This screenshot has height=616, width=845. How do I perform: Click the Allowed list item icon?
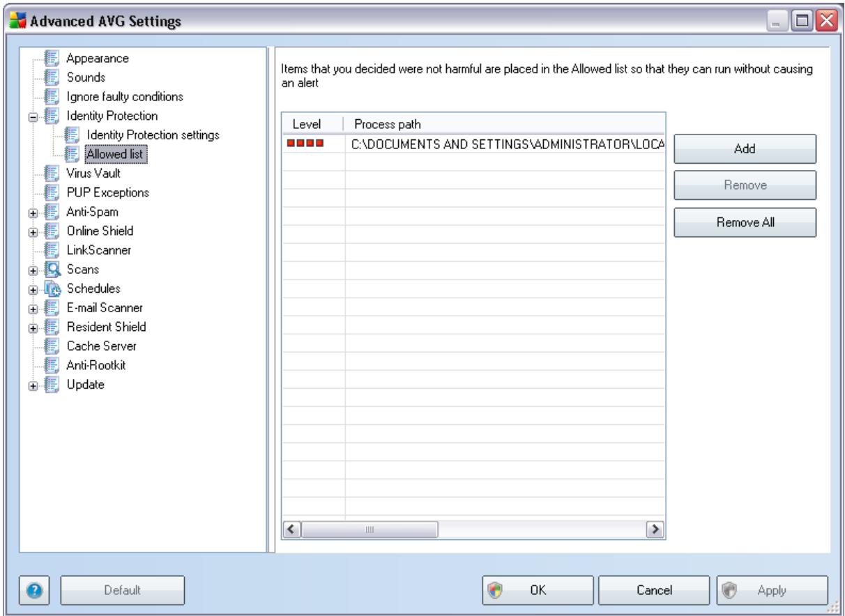[72, 153]
